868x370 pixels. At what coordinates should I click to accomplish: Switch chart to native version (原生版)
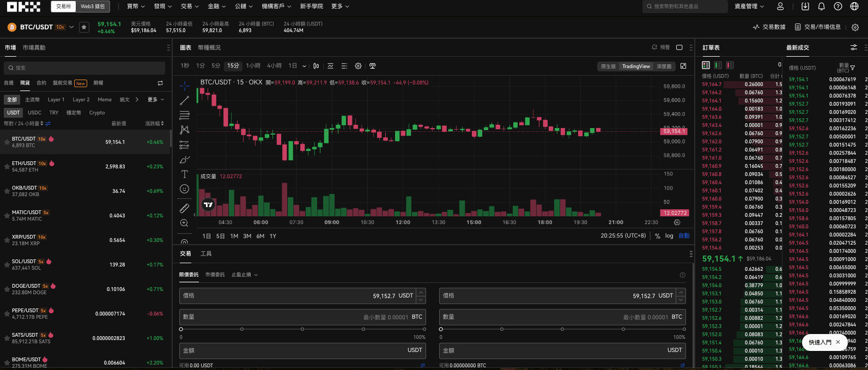(608, 66)
